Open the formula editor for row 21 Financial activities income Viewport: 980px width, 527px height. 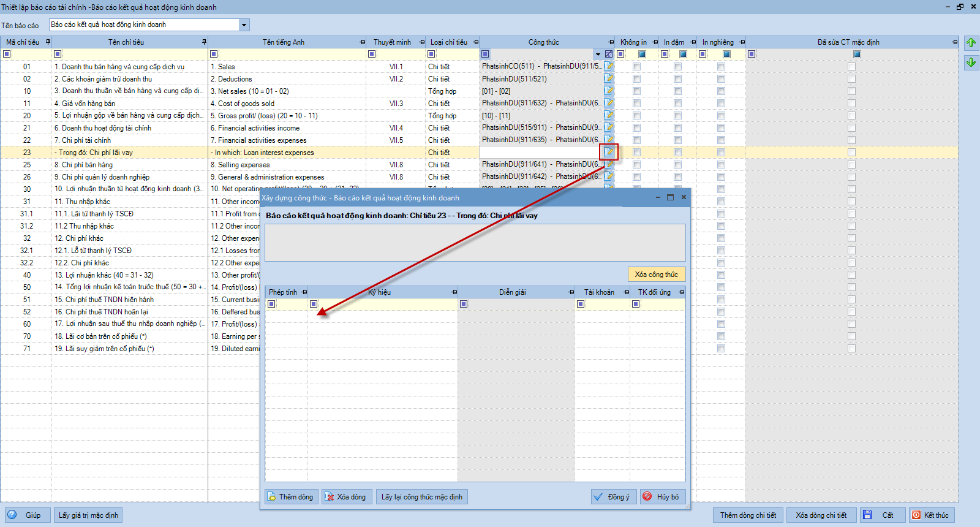click(609, 127)
